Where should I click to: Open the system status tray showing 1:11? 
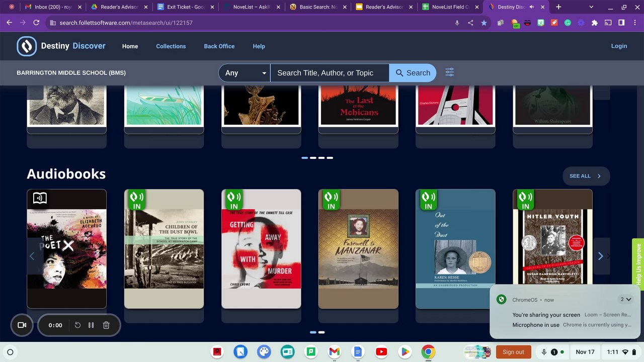(x=622, y=352)
